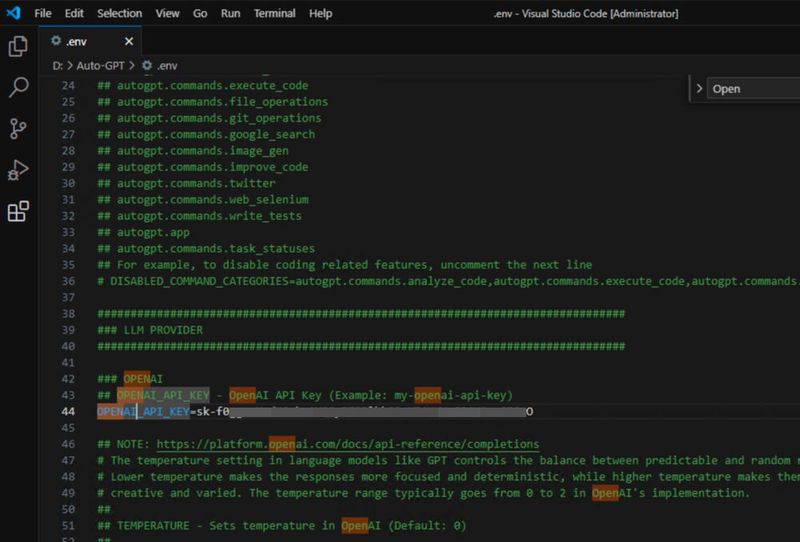The image size is (800, 542).
Task: Click 'autogpt.commands.file_operations' on line 25
Action: coord(222,102)
